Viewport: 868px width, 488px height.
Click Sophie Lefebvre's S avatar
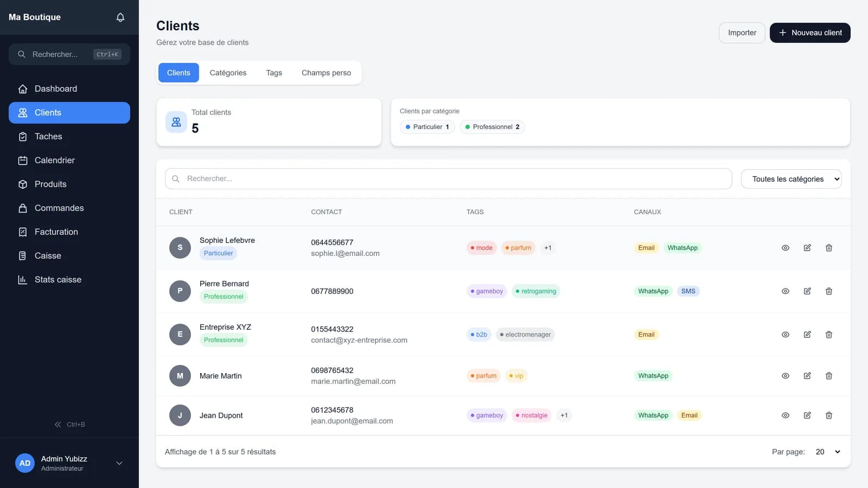[x=180, y=248]
